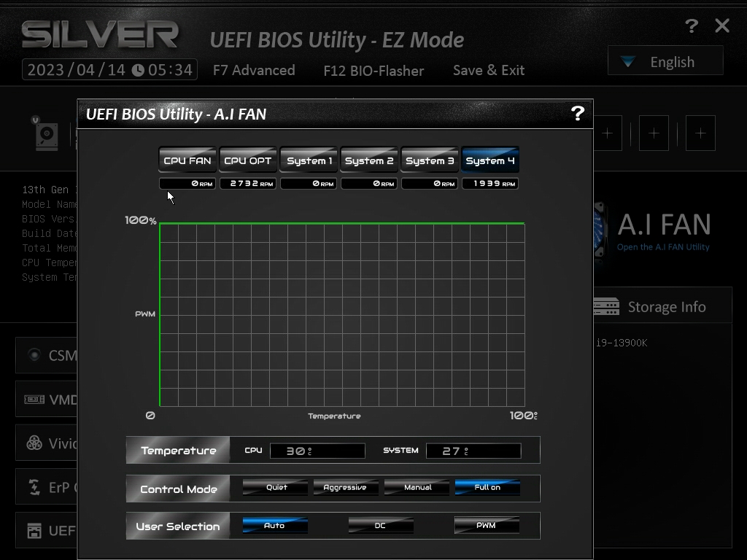Screen dimensions: 747x560
Task: Click the CPU FAN 0 RPM readout
Action: pos(187,183)
